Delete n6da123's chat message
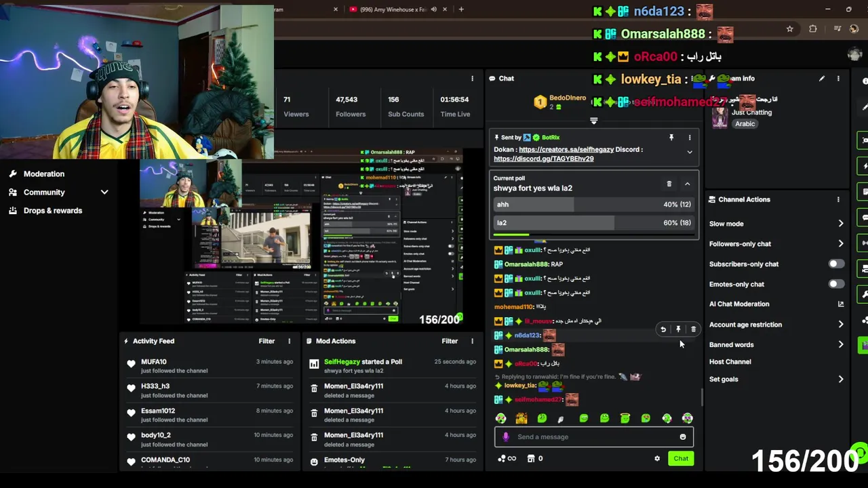Screen dimensions: 868x488 pos(693,329)
